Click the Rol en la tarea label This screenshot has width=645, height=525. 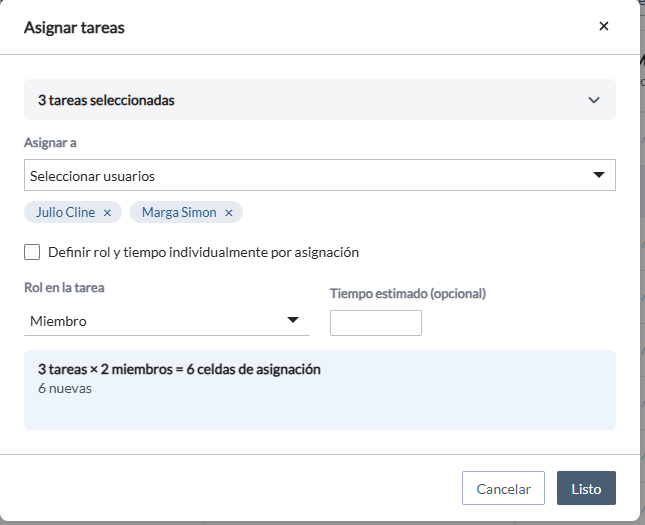tap(64, 287)
